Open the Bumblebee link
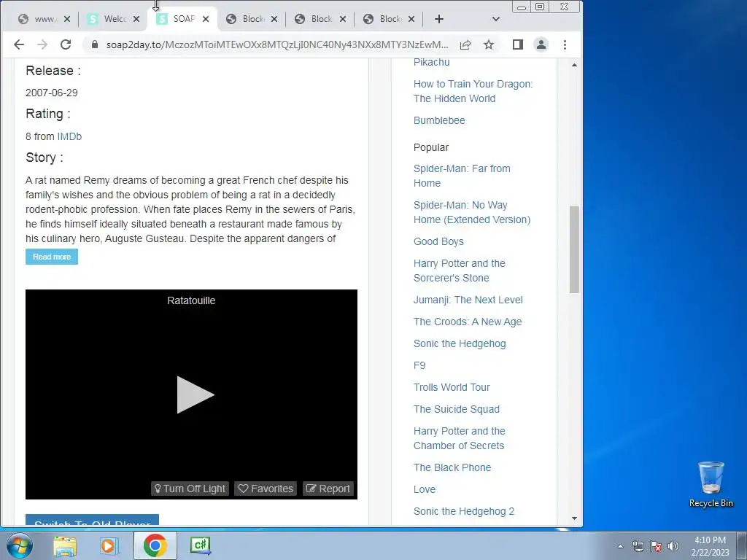 pyautogui.click(x=439, y=120)
